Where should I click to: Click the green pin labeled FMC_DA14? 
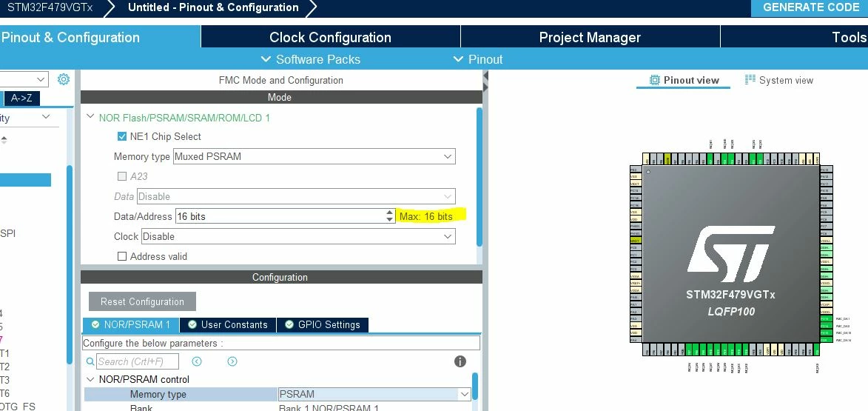tap(827, 340)
